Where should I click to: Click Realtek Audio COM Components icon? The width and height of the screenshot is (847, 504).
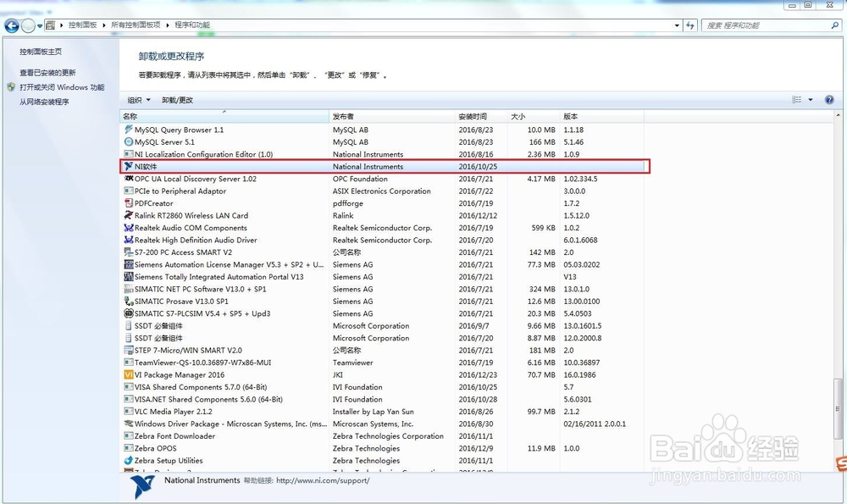(x=129, y=227)
